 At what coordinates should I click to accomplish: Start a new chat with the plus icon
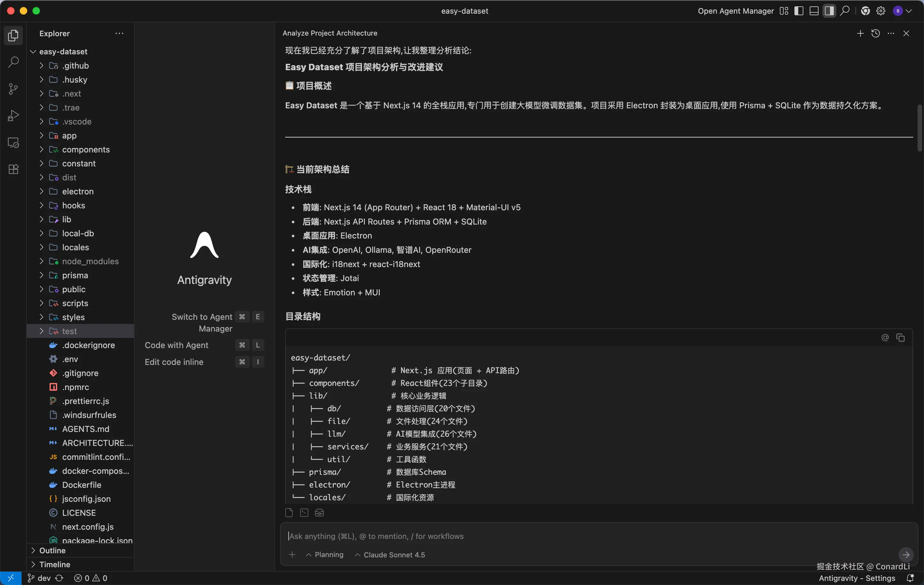(860, 33)
